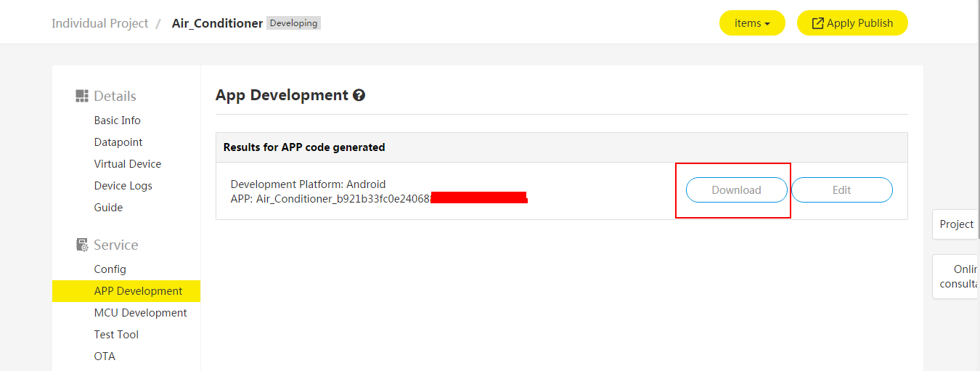Navigate to MCU Development
This screenshot has width=980, height=371.
140,313
